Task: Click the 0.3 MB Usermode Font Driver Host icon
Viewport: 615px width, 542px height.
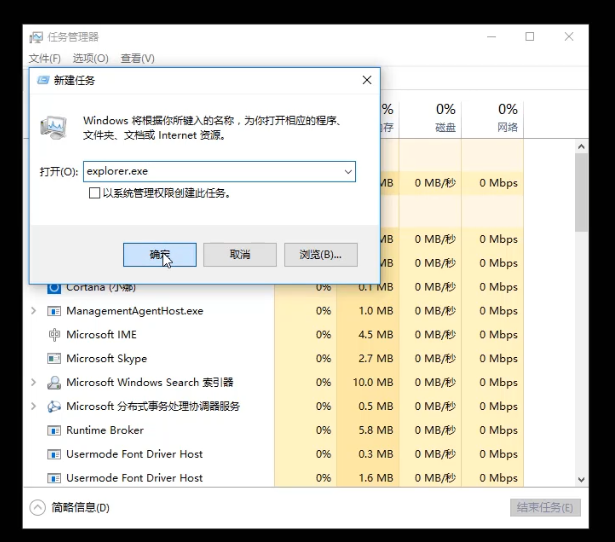Action: point(54,454)
